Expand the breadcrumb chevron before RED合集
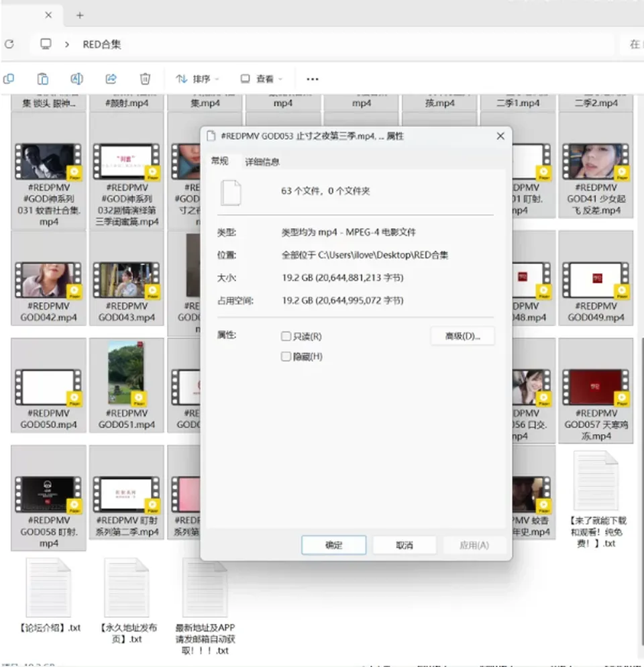Image resolution: width=644 pixels, height=667 pixels. pos(67,44)
